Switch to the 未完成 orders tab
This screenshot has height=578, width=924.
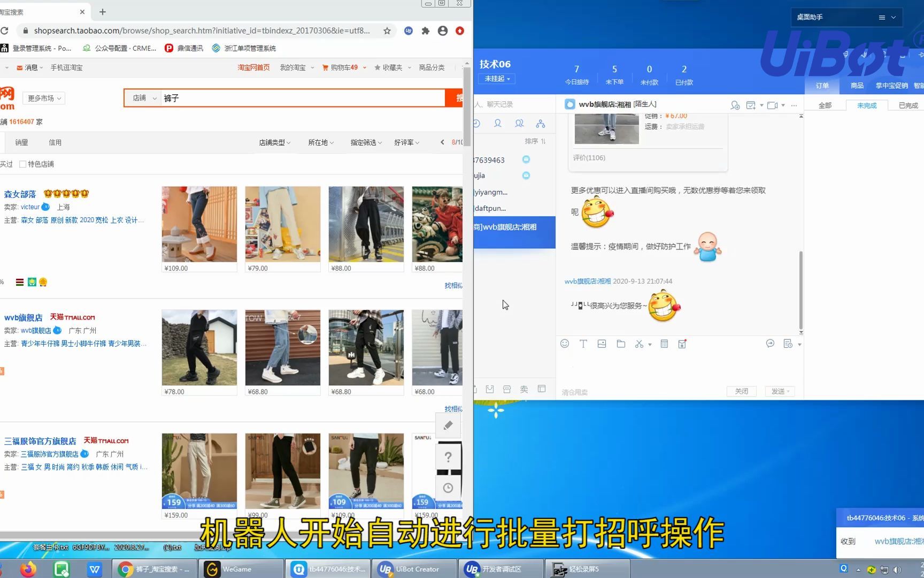867,105
